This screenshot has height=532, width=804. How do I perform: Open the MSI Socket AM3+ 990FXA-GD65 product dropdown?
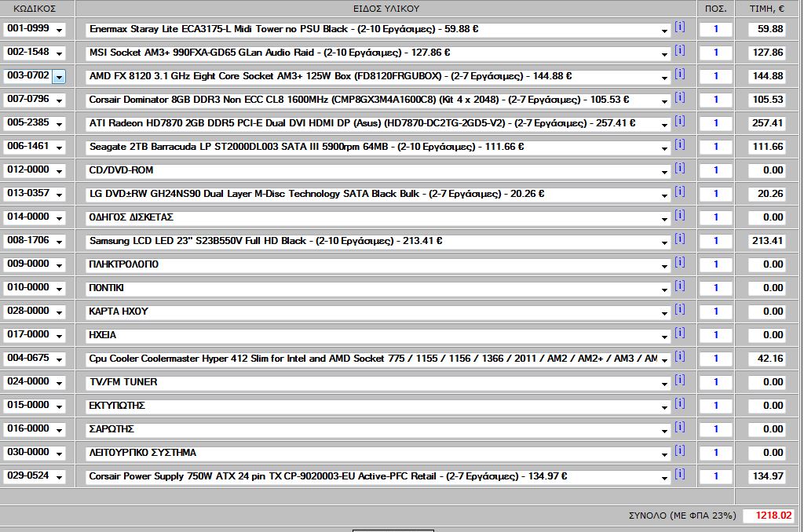664,54
